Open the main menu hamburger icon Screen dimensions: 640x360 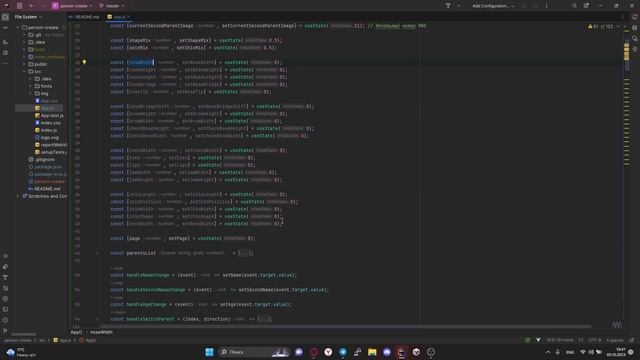click(19, 6)
